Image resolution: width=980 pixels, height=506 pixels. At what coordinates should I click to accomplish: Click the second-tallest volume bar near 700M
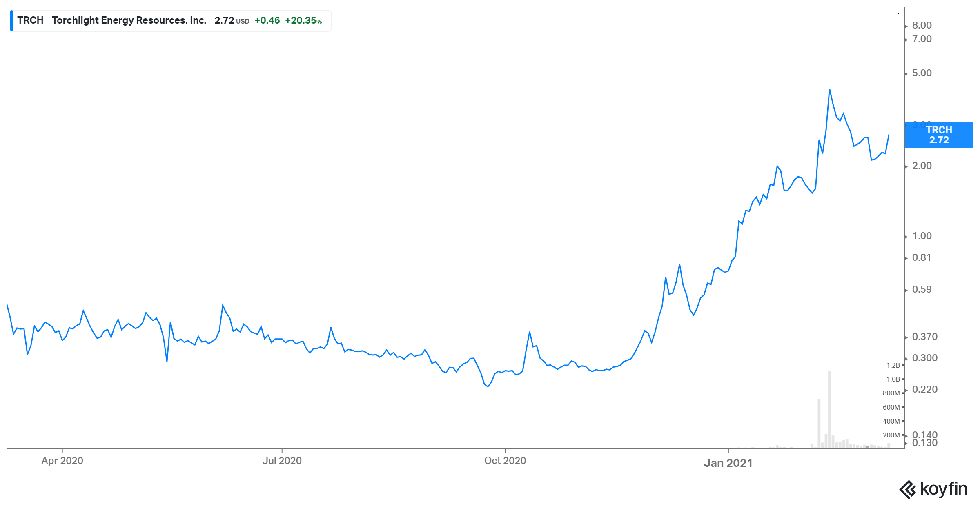pos(819,424)
